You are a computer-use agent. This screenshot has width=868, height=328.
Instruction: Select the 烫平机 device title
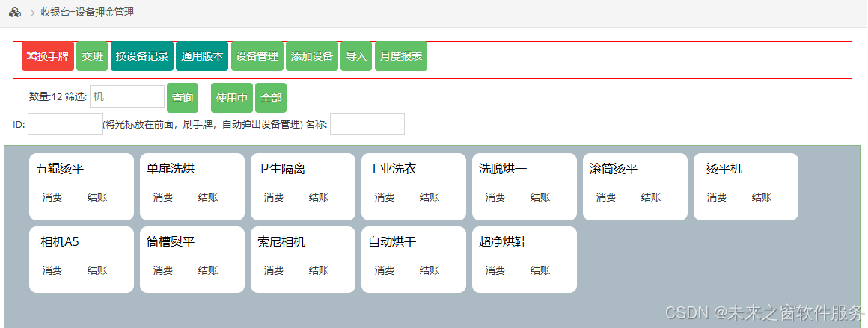coord(724,169)
